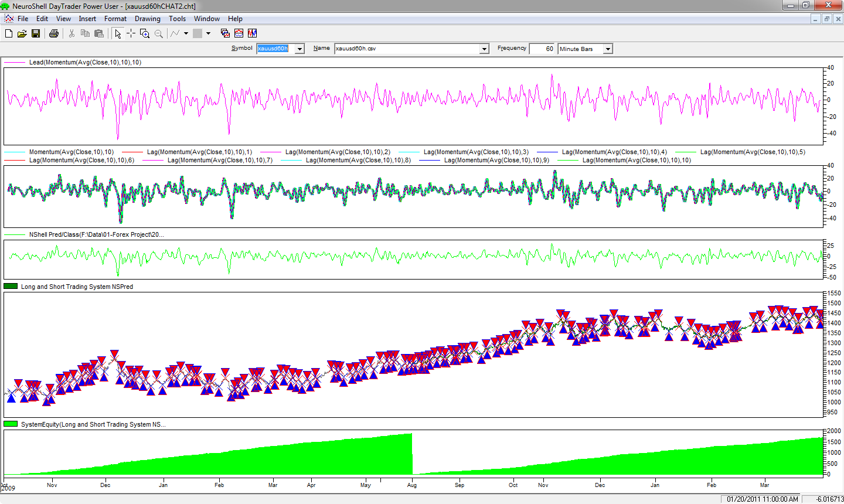Screen dimensions: 844x504
Task: Expand fill pattern options arrow
Action: 208,33
